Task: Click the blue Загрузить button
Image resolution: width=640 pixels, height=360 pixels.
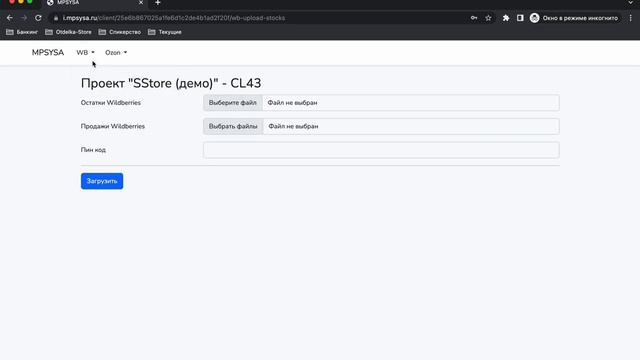Action: pyautogui.click(x=102, y=181)
